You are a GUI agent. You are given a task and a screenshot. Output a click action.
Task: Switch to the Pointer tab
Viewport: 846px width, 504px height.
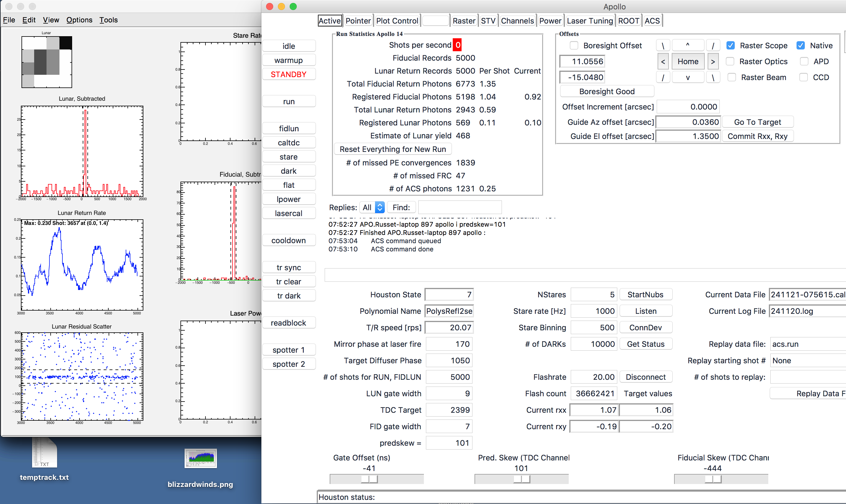(358, 21)
